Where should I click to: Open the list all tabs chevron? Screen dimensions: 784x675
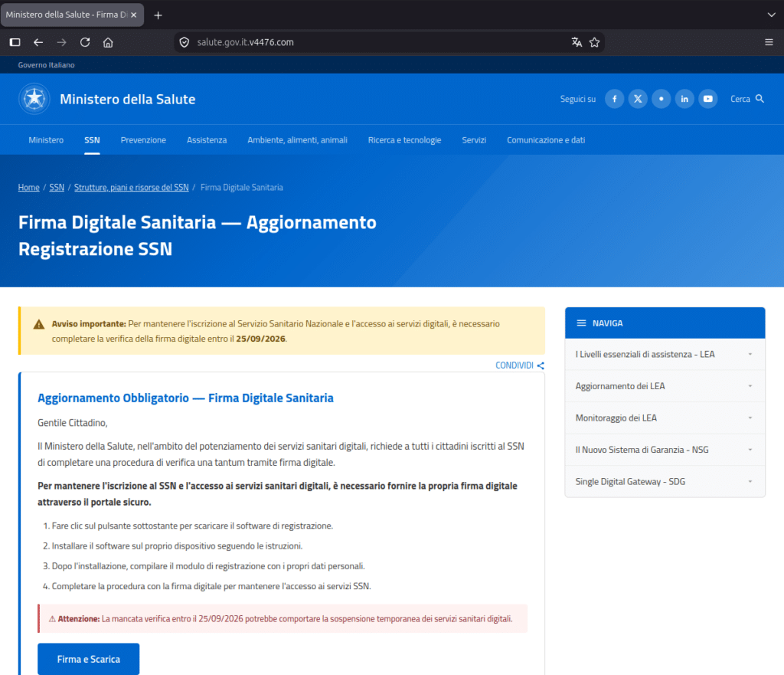click(x=772, y=15)
